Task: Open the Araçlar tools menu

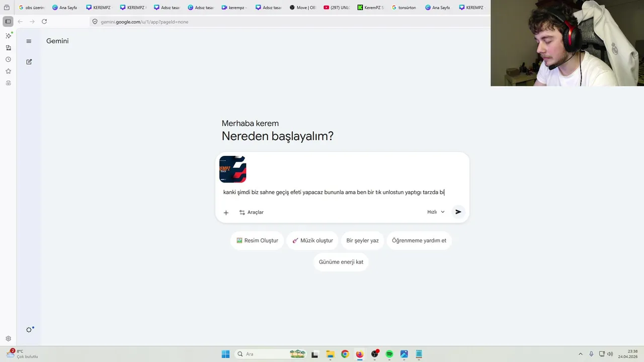Action: point(252,212)
